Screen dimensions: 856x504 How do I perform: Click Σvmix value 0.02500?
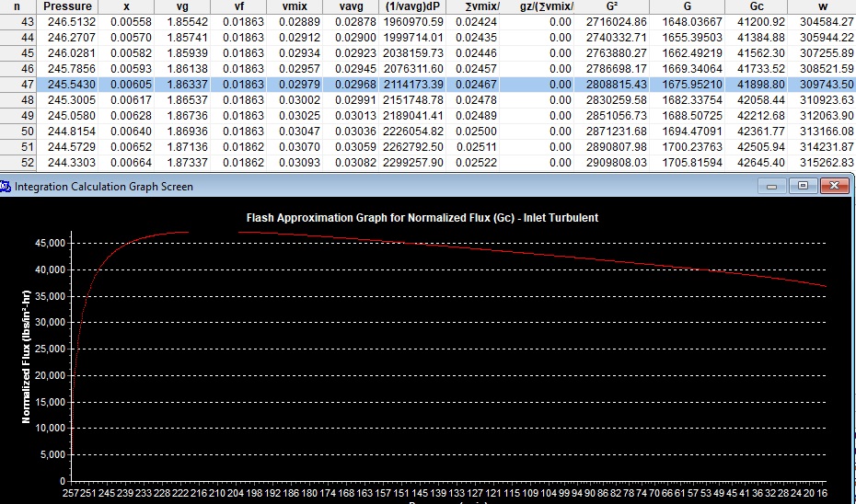(478, 132)
